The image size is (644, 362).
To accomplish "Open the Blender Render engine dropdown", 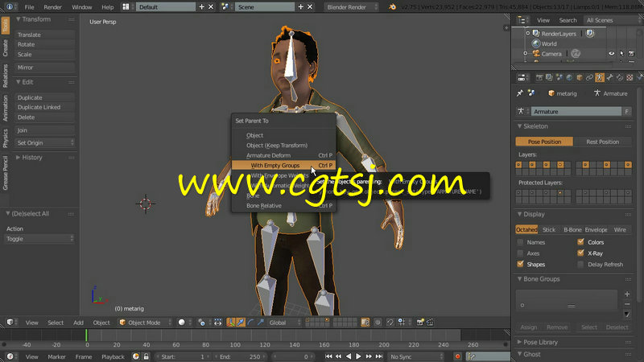I will pyautogui.click(x=352, y=7).
